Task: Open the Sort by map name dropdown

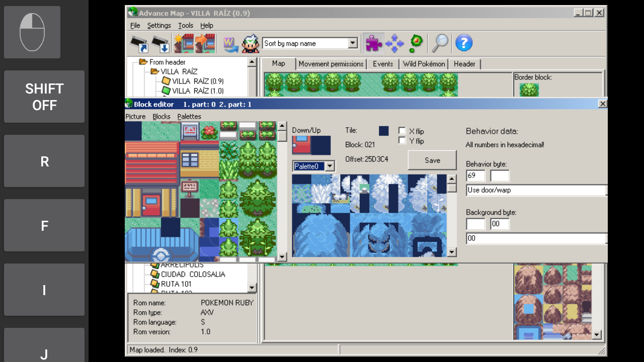Action: [352, 43]
